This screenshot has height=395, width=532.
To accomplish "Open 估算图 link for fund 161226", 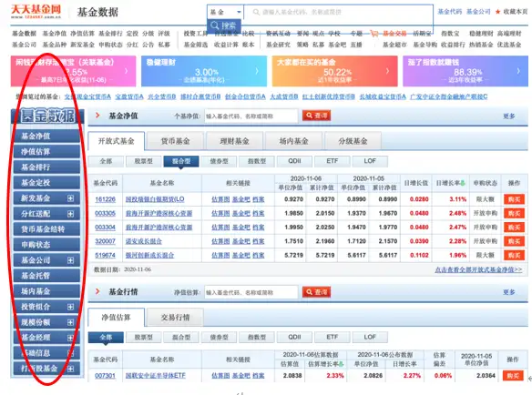I will 220,199.
